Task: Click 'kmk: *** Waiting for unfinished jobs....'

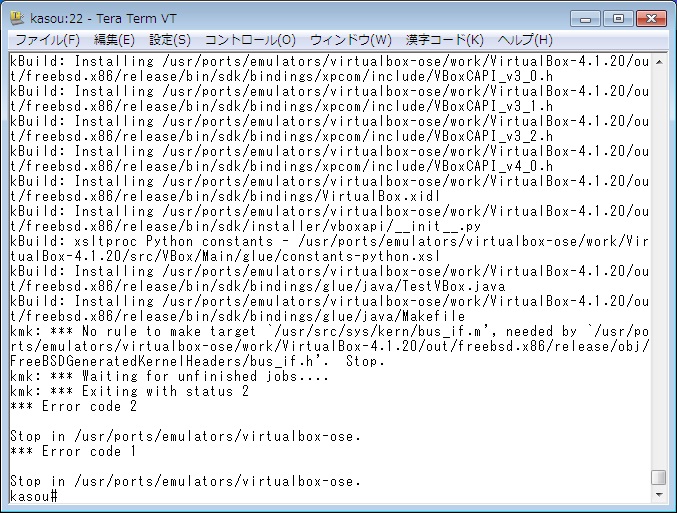Action: (169, 376)
